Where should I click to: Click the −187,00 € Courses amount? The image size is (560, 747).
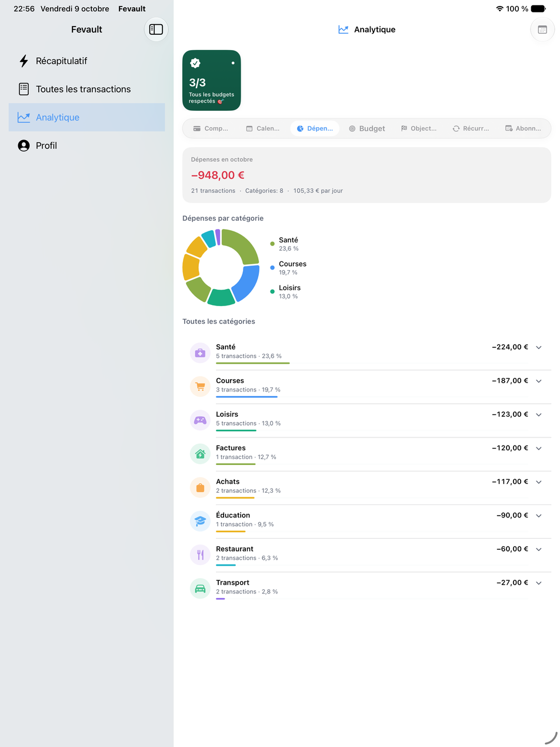(x=510, y=381)
